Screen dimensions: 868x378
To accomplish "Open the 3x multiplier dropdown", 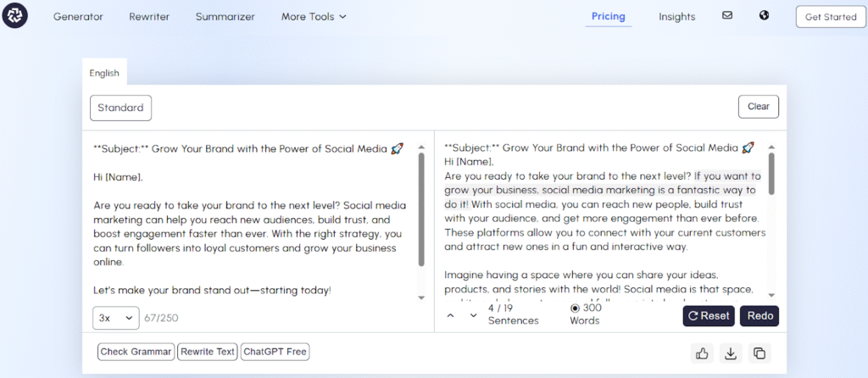I will click(x=115, y=318).
